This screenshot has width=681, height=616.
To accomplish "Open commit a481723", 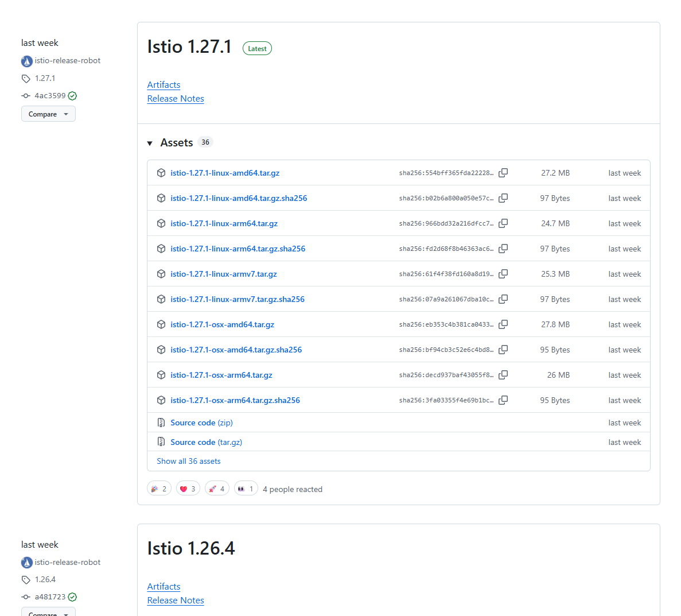I will [x=50, y=596].
